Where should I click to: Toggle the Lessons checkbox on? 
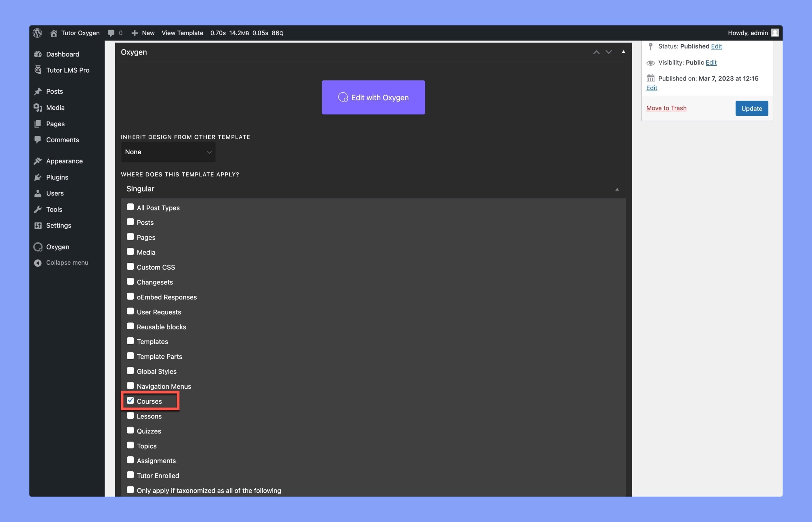[130, 415]
